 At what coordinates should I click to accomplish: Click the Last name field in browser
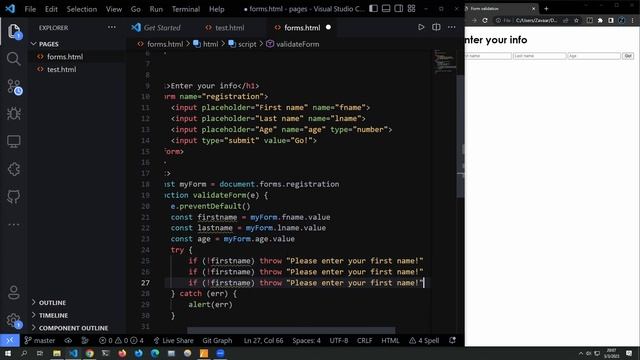pos(540,56)
